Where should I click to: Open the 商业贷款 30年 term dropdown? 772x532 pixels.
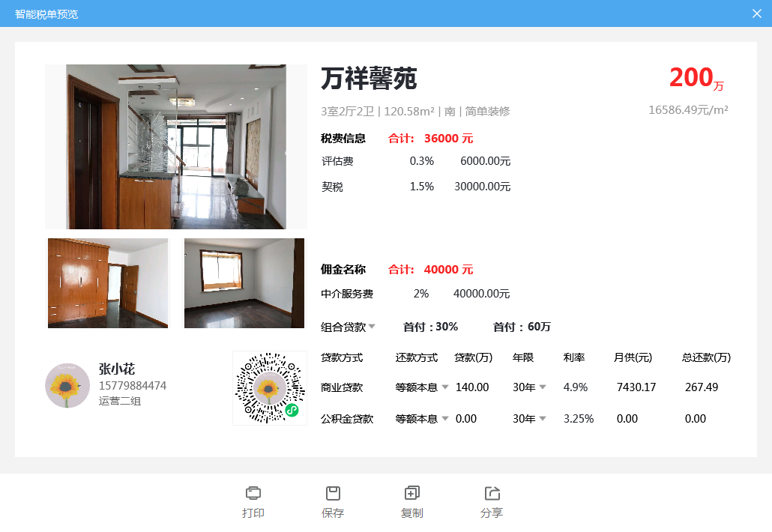click(x=529, y=387)
